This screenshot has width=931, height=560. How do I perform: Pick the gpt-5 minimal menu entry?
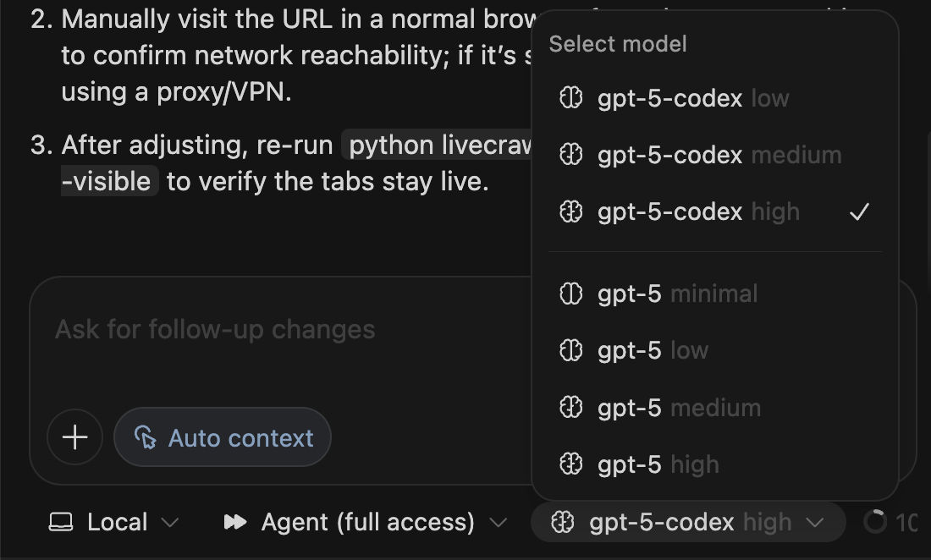click(x=677, y=294)
